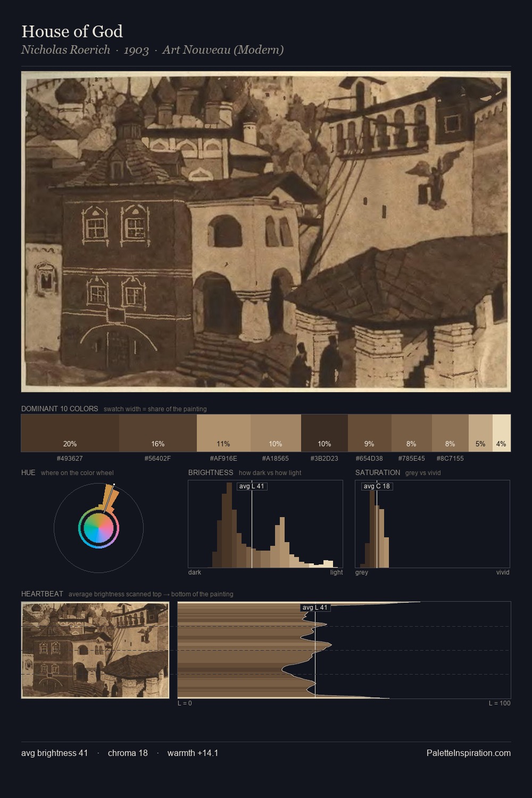Select the 5% tan swatch

(480, 433)
